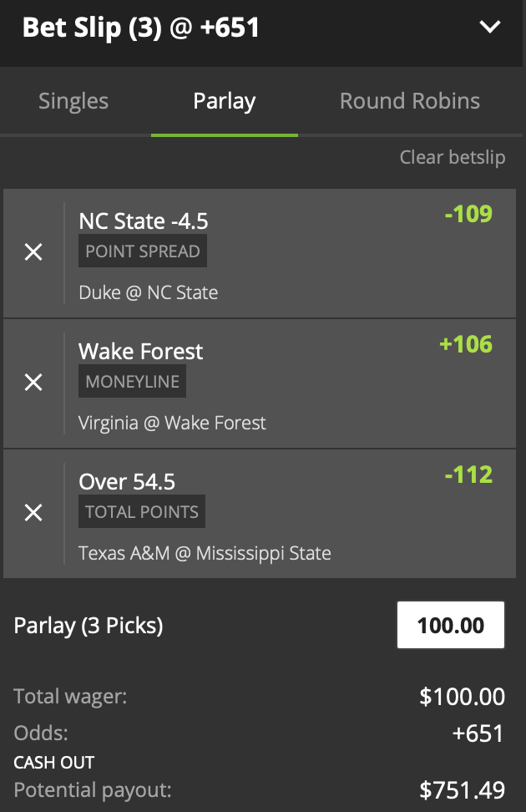Click the Duke @ NC State matchup
This screenshot has height=812, width=526.
[149, 292]
